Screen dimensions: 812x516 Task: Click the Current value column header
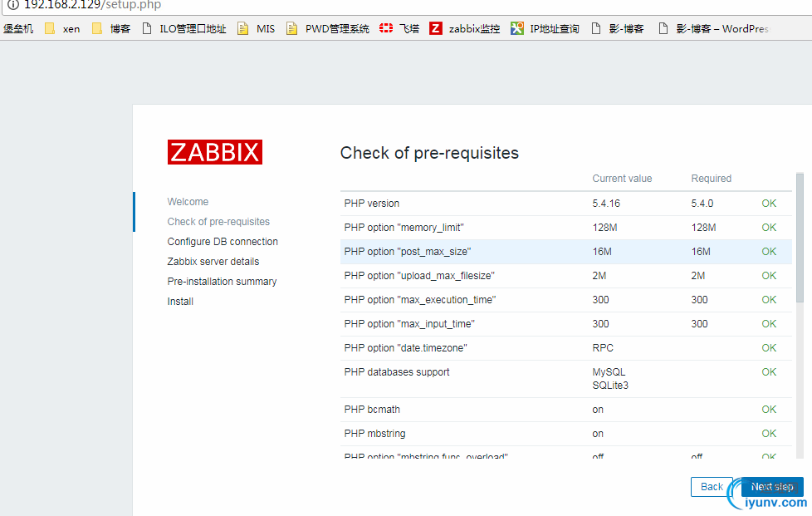pos(622,178)
